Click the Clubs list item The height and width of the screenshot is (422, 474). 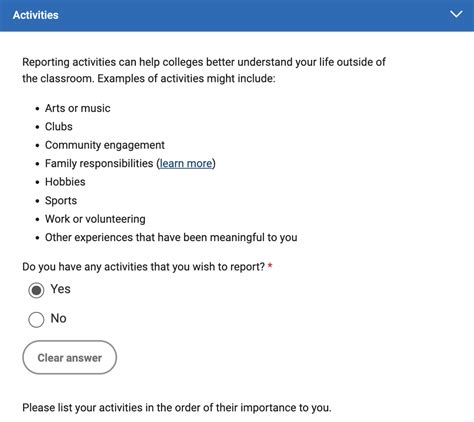click(x=59, y=127)
